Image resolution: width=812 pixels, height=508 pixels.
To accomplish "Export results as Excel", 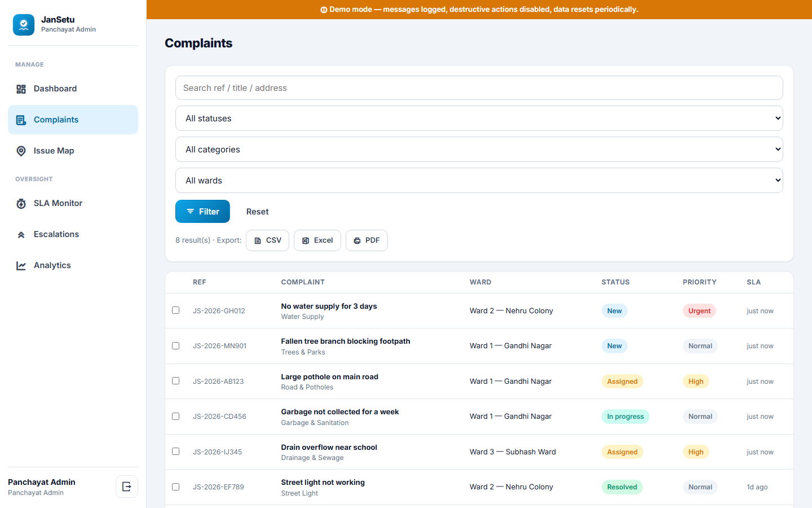I will 317,240.
